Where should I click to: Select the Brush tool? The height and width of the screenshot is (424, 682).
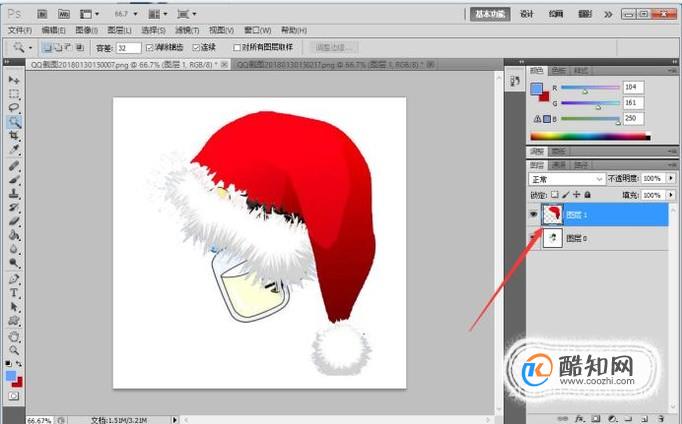pos(14,180)
